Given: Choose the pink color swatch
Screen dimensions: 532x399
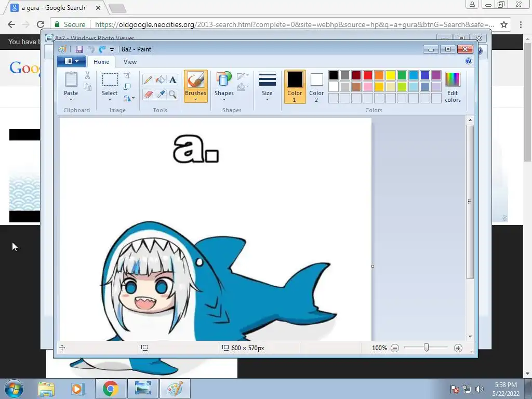Looking at the screenshot, I should (x=368, y=87).
